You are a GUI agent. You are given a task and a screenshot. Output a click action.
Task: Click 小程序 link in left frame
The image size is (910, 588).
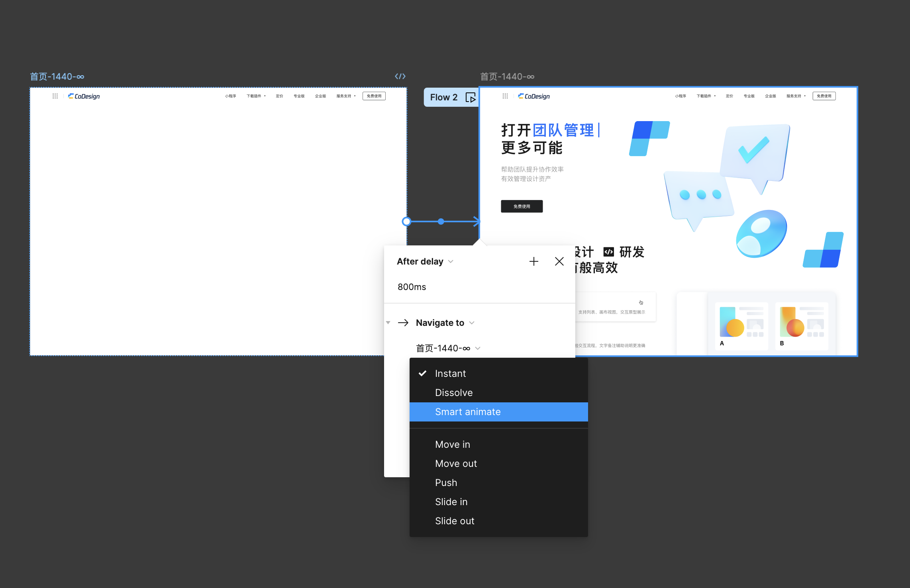[x=230, y=96]
